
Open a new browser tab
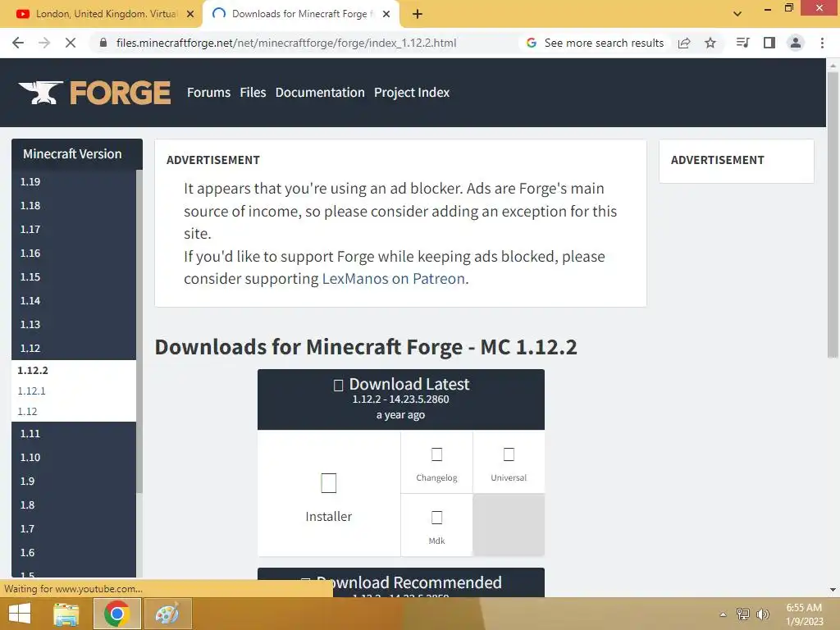pyautogui.click(x=418, y=14)
